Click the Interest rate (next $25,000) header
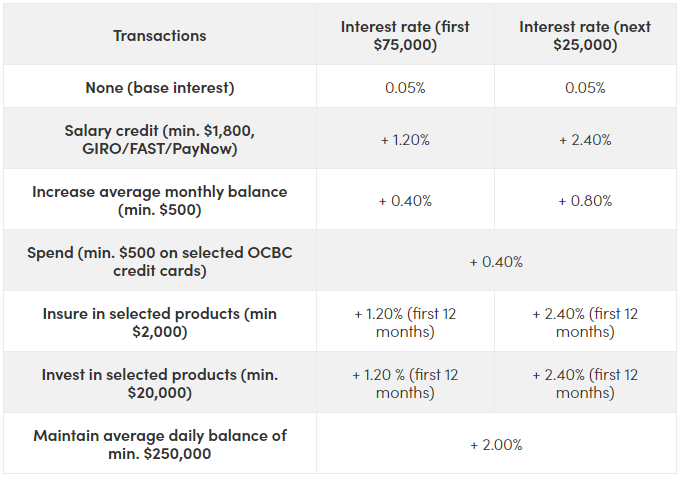Viewport: 681px width, 480px height. pyautogui.click(x=585, y=36)
